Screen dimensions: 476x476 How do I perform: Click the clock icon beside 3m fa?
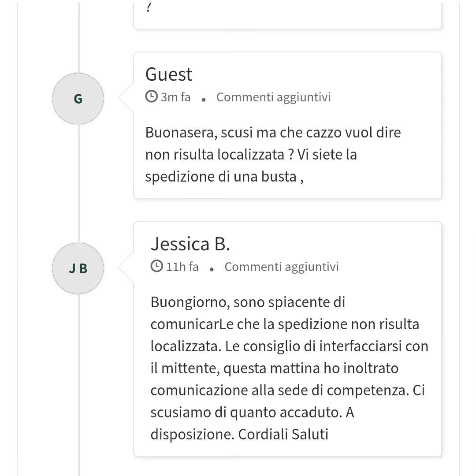(x=151, y=97)
